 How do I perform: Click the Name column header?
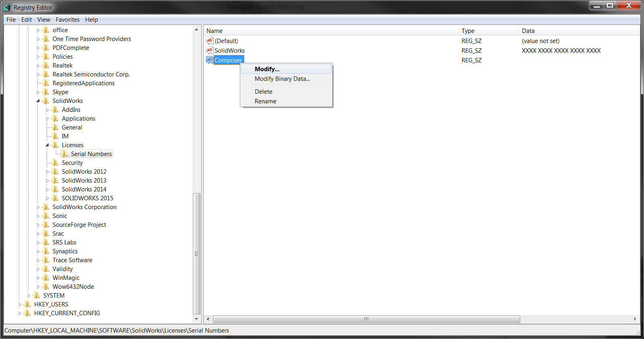(x=331, y=31)
